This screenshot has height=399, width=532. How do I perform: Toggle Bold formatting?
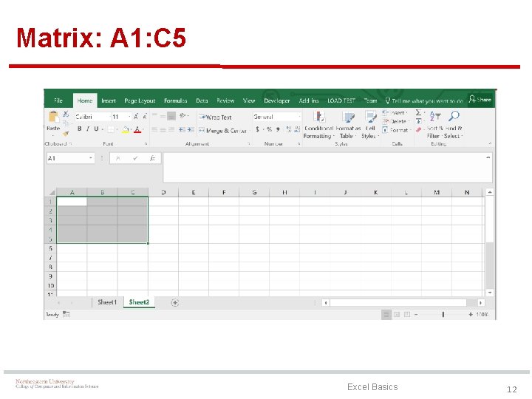click(79, 129)
